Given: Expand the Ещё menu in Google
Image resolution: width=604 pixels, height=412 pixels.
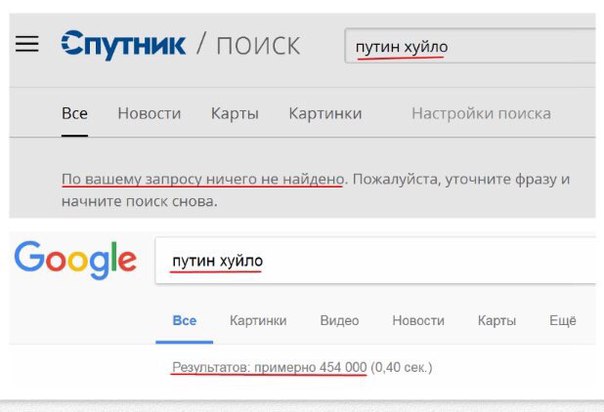Looking at the screenshot, I should [x=563, y=320].
